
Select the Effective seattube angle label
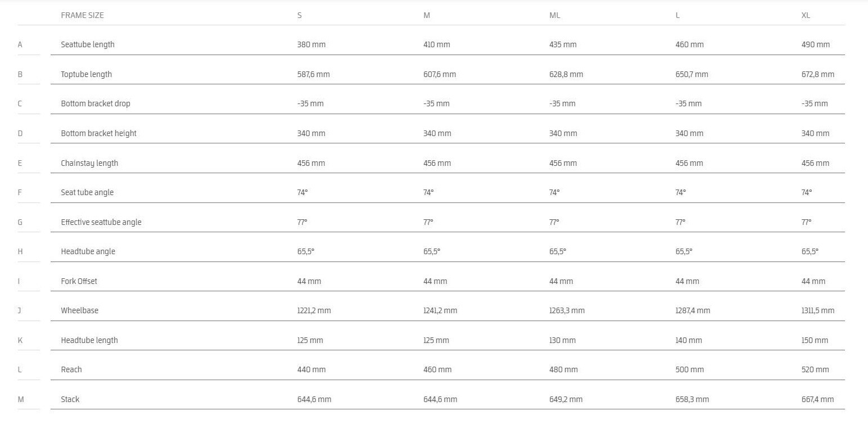coord(101,222)
